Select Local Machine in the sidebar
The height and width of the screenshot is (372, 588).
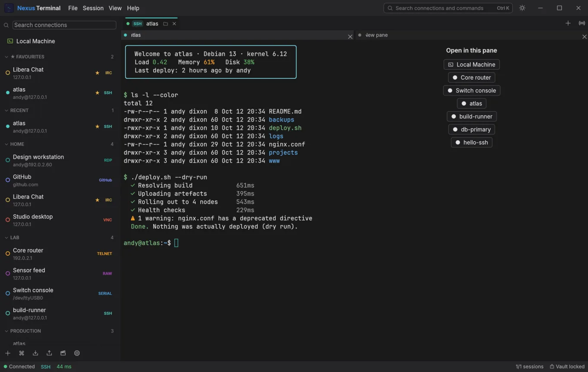[60, 41]
